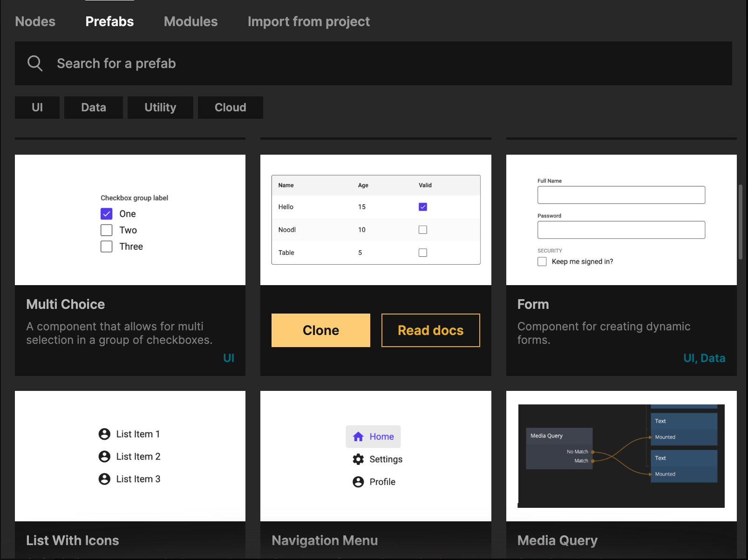Check 'Keep me signed in?' checkbox
Viewport: 748px width, 560px height.
(x=542, y=262)
